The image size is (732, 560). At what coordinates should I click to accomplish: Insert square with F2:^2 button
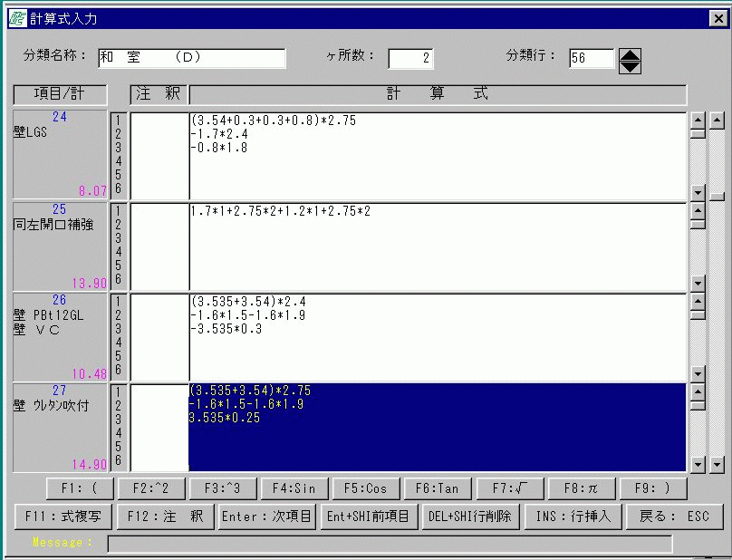[x=151, y=488]
